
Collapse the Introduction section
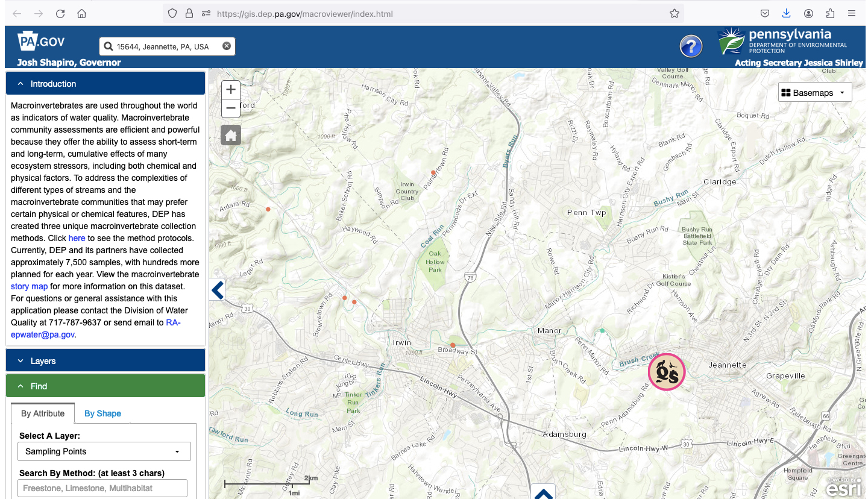105,84
